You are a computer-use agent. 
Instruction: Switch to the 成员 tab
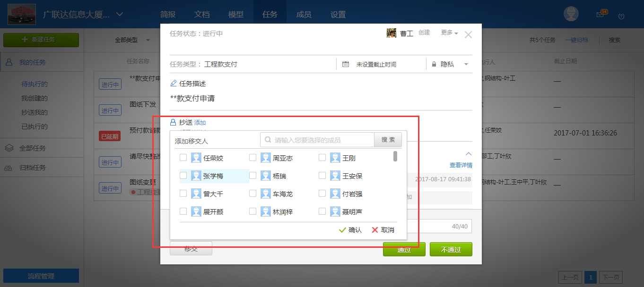pyautogui.click(x=304, y=14)
